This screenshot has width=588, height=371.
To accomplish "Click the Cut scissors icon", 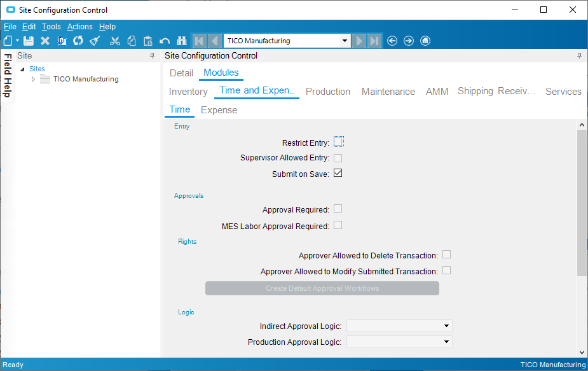I will tap(115, 41).
